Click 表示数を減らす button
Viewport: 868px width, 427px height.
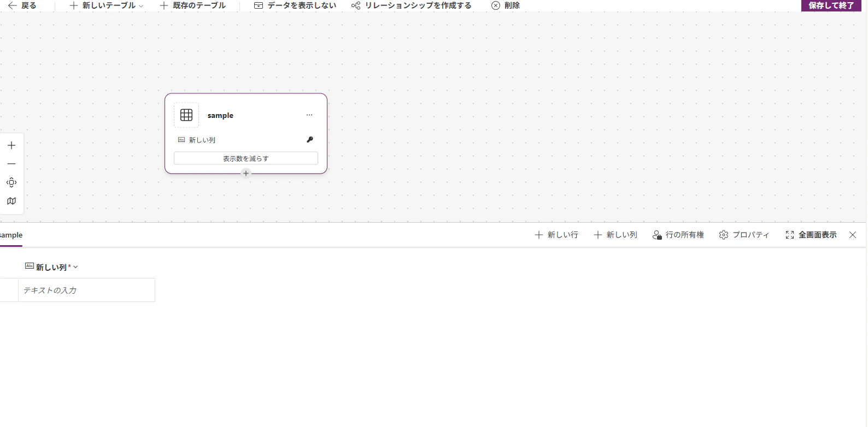tap(246, 158)
